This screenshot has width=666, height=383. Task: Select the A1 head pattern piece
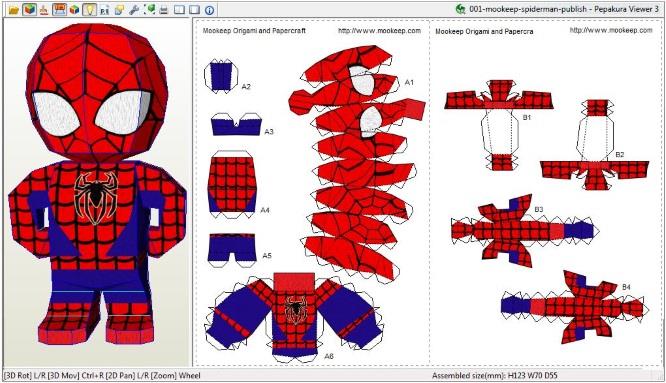357,163
